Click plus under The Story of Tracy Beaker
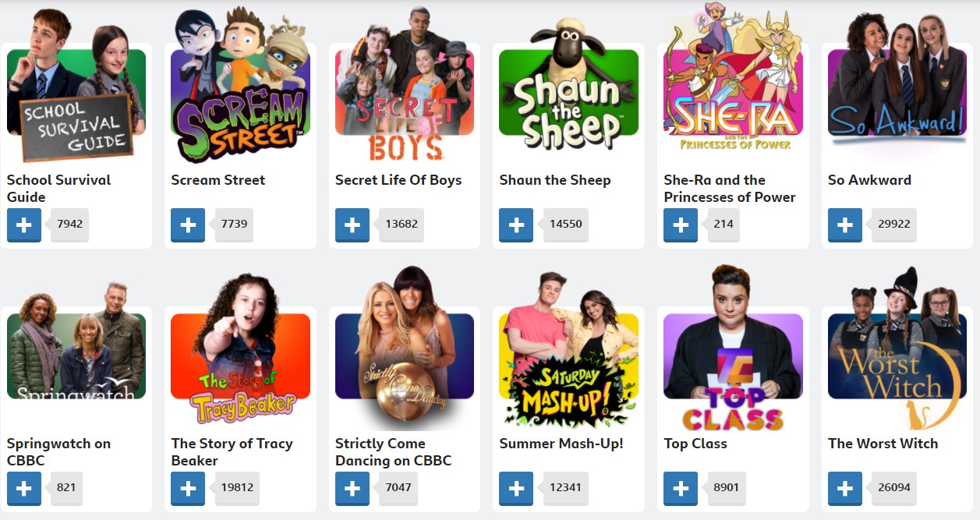980x520 pixels. point(188,489)
